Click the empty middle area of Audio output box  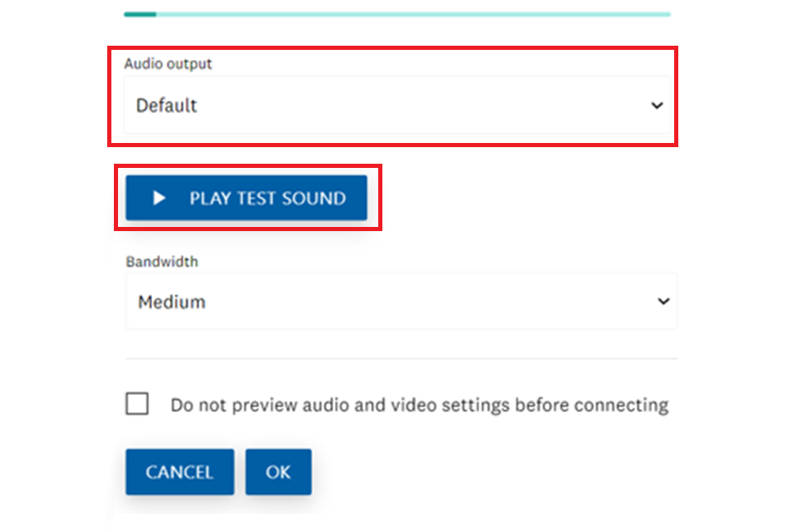(x=416, y=106)
